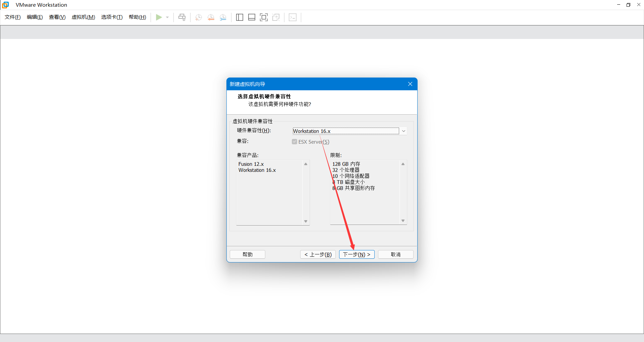Click the console view toolbar icon
This screenshot has height=342, width=644.
pyautogui.click(x=292, y=17)
